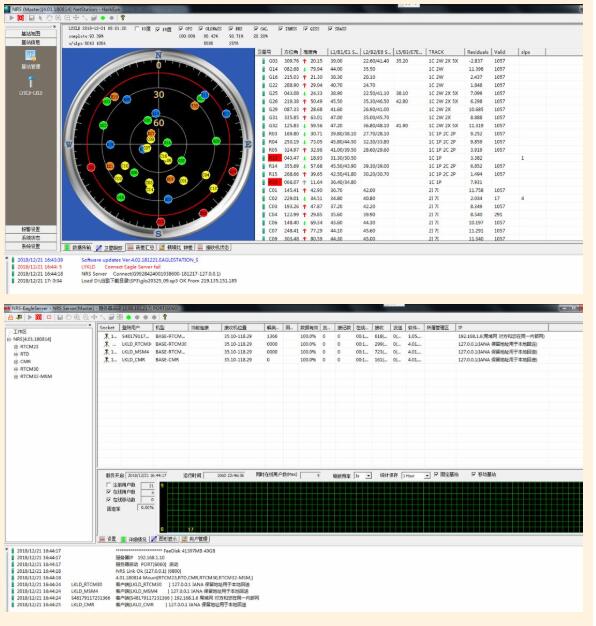Screen dimensions: 596x626
Task: Toggle the GAL constellation checkbox
Action: coord(256,29)
